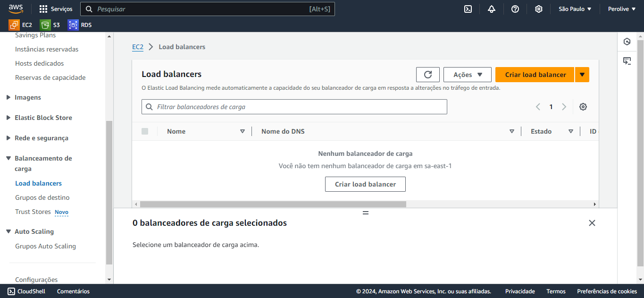Open the Termos footer link
644x298 pixels.
tap(556, 291)
